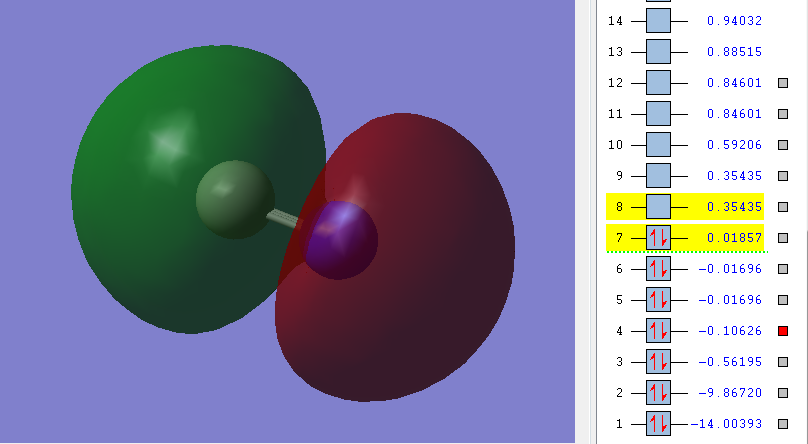Select the energy value 0.35435 of orbital 8
Viewport: 808px width, 444px height.
coord(734,207)
